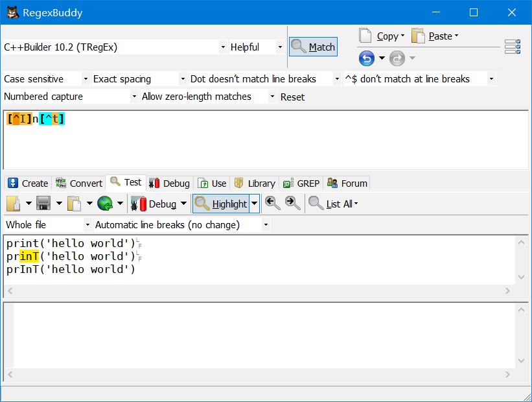Toggle the Highlight matches button
The width and height of the screenshot is (532, 402).
(221, 204)
